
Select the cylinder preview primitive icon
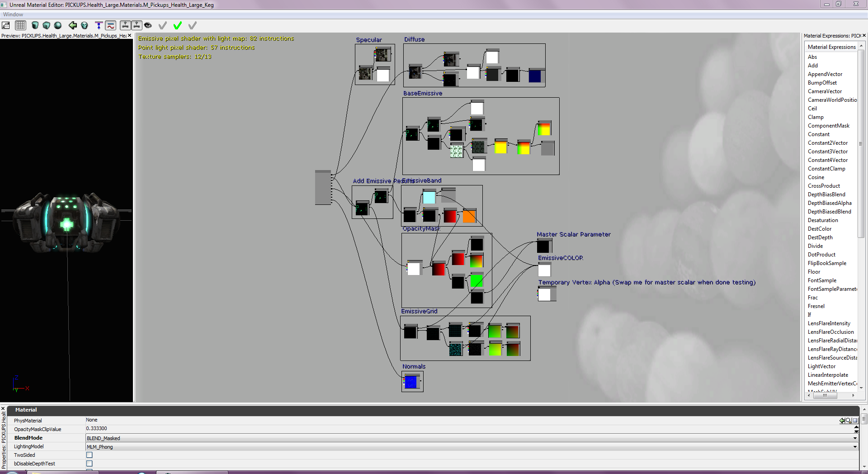coord(35,25)
